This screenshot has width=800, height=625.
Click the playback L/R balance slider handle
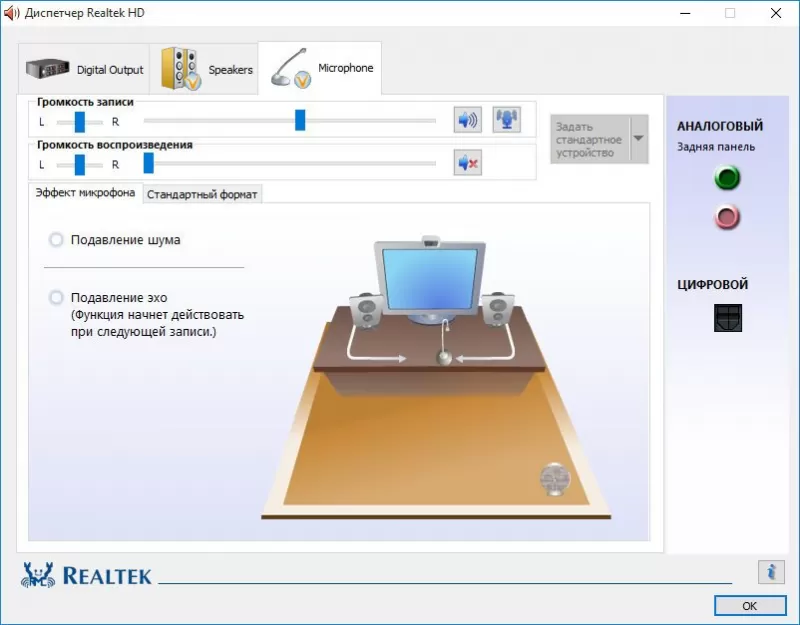[80, 165]
